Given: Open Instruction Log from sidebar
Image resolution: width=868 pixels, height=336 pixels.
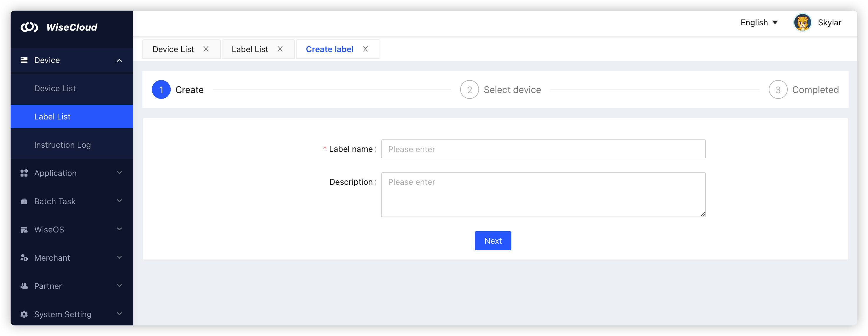Looking at the screenshot, I should (x=62, y=144).
